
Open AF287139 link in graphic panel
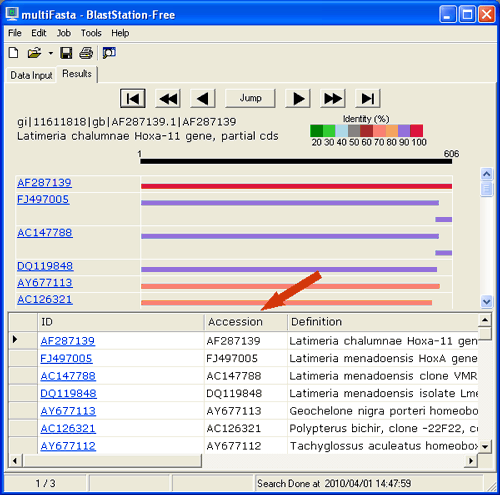click(44, 183)
